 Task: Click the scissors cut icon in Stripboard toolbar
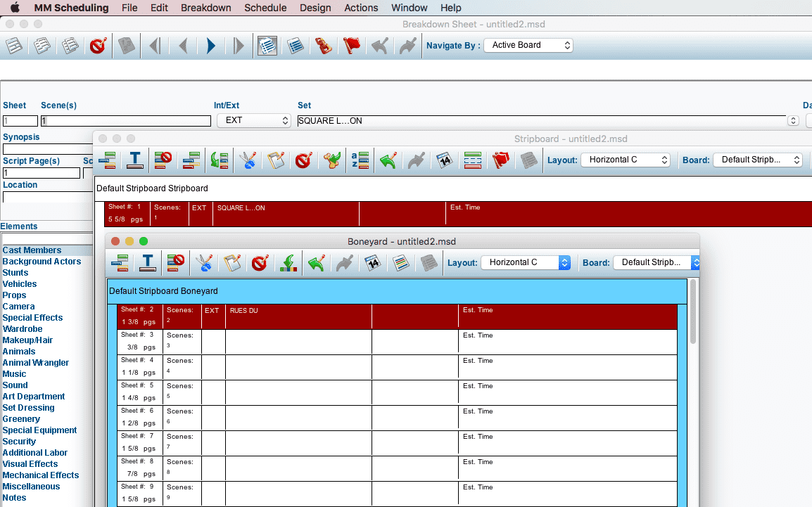tap(248, 160)
